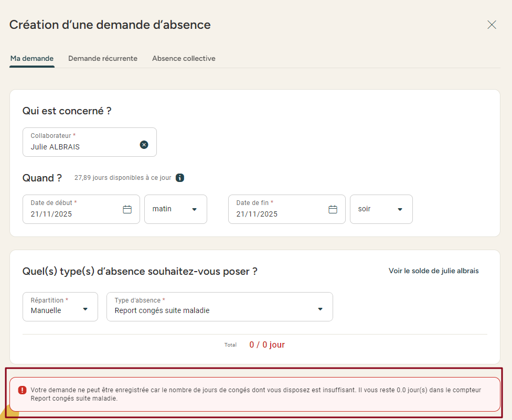Click the red error alert icon
The image size is (512, 420).
22,390
